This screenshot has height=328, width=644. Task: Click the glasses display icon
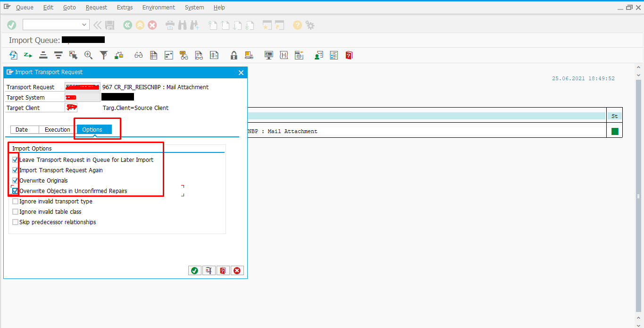(x=139, y=55)
